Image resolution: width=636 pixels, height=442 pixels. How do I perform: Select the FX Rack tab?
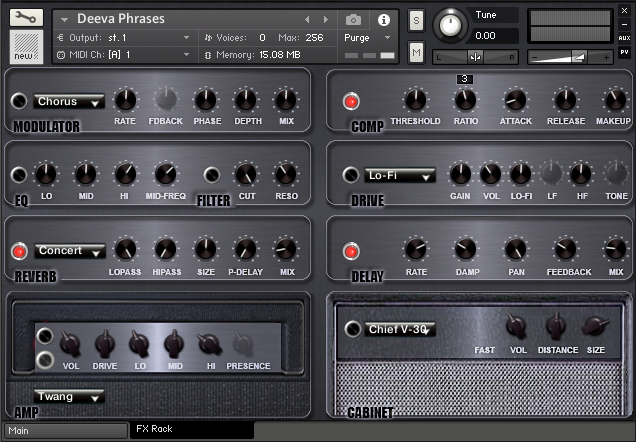(x=190, y=429)
